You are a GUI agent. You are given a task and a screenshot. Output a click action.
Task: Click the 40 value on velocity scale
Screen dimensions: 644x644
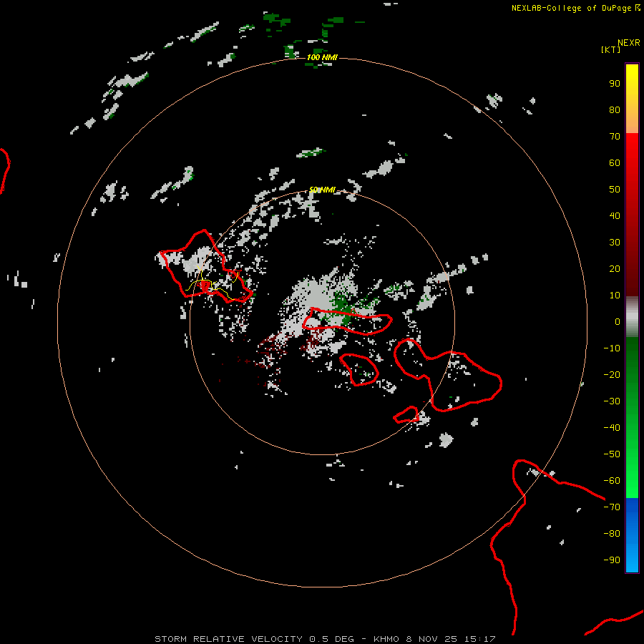coord(615,215)
